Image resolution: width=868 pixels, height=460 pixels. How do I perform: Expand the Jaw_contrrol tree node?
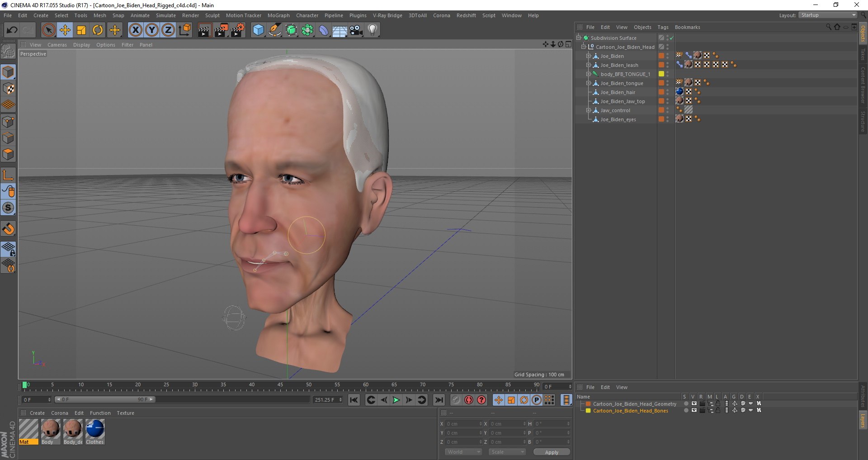[589, 110]
